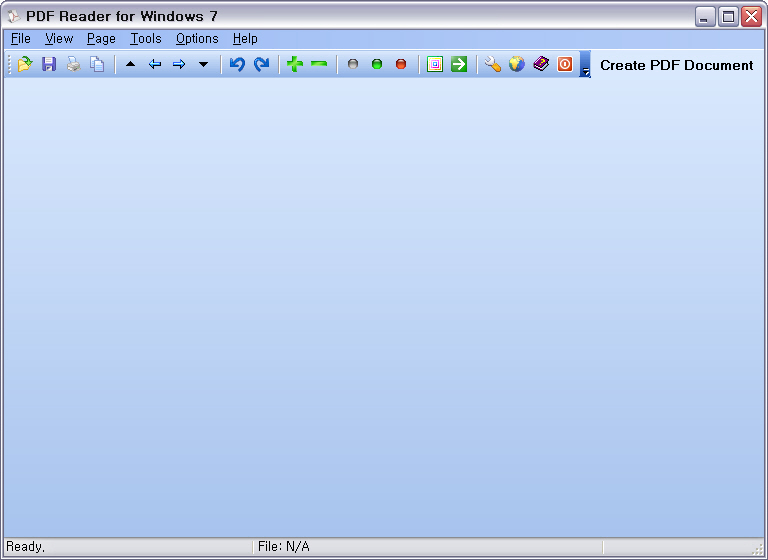
Task: Minimize the PDF Reader window
Action: point(705,17)
